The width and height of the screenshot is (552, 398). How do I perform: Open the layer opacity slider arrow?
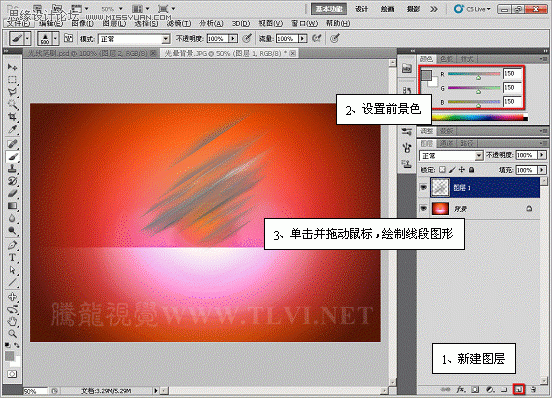point(542,155)
